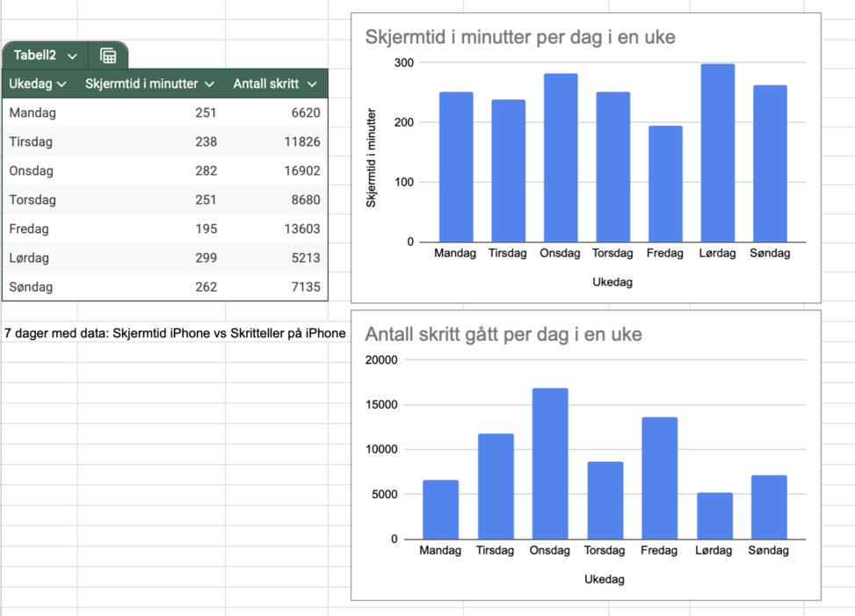Open the Antall skritt column dropdown arrow

pos(312,84)
